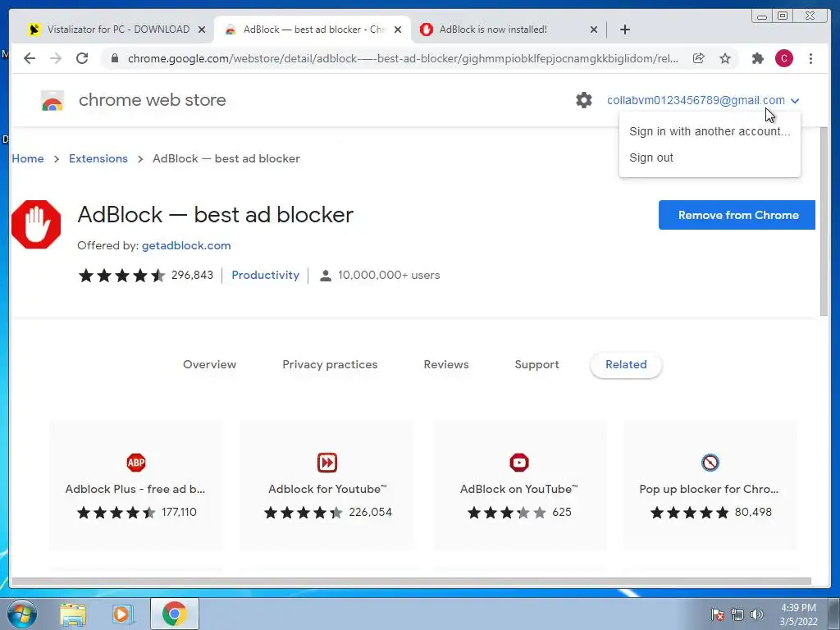Image resolution: width=840 pixels, height=630 pixels.
Task: Reload the current page
Action: [82, 58]
